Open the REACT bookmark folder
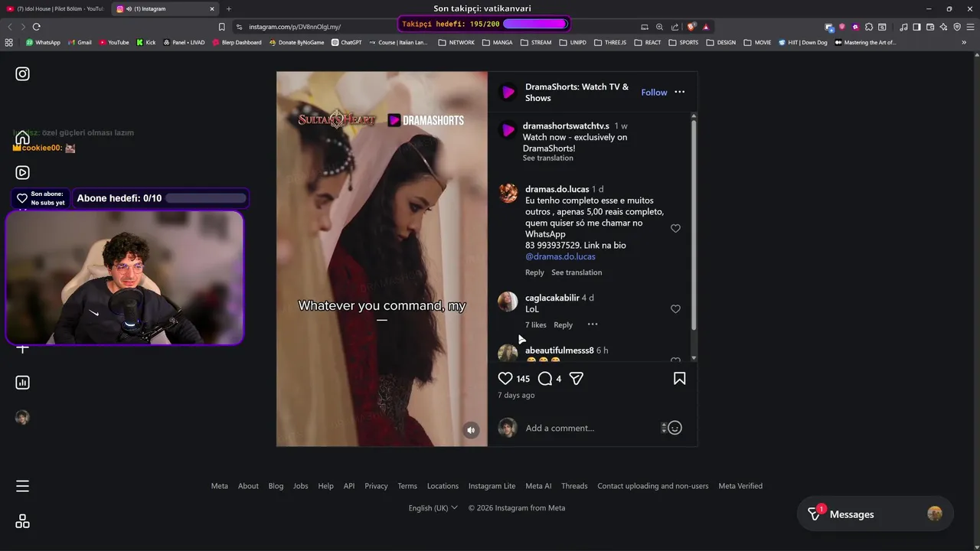The image size is (980, 551). [x=648, y=43]
